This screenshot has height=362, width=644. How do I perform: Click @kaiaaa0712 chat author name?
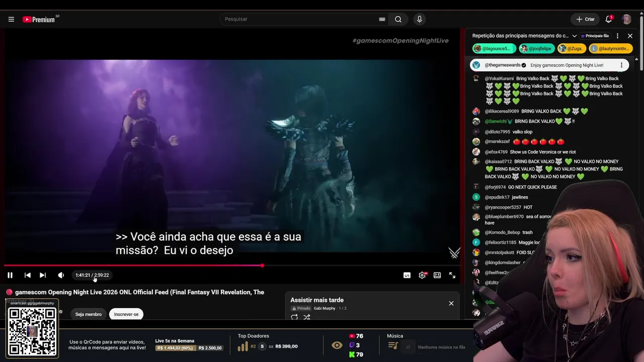[x=498, y=161]
